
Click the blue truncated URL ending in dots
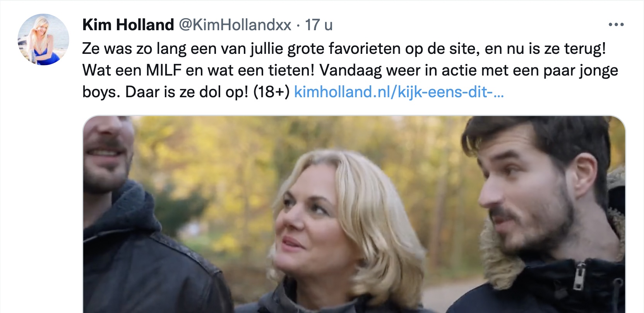point(399,92)
